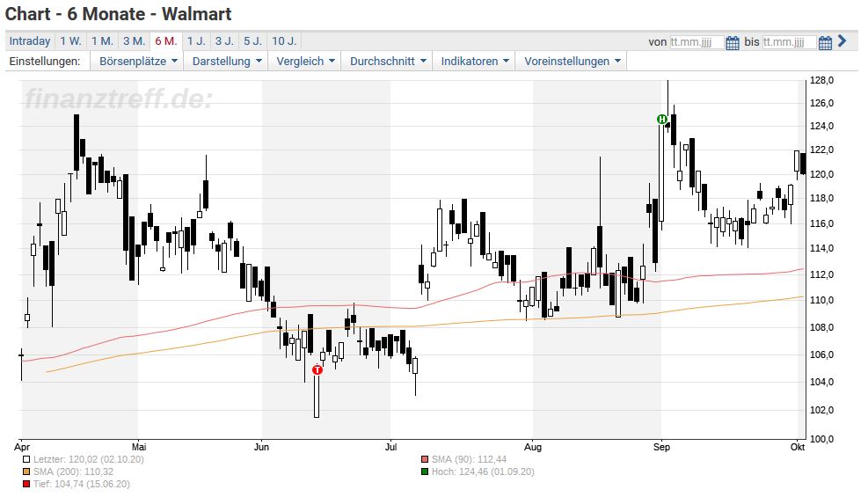Select the 3 M. timeframe
This screenshot has width=868, height=497.
pos(134,41)
